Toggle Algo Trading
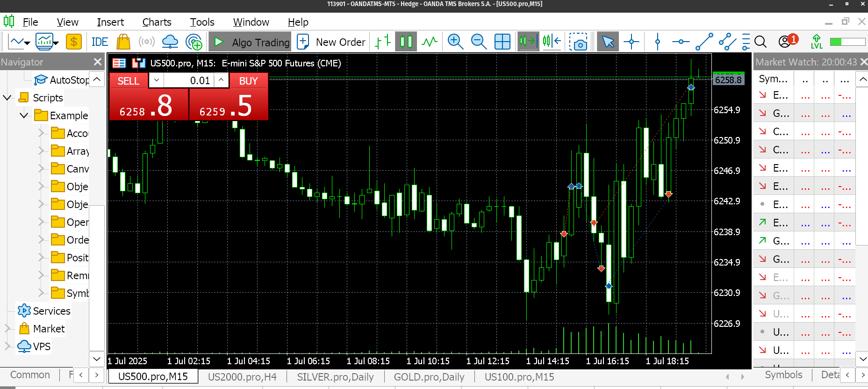Image resolution: width=868 pixels, height=389 pixels. [x=250, y=42]
